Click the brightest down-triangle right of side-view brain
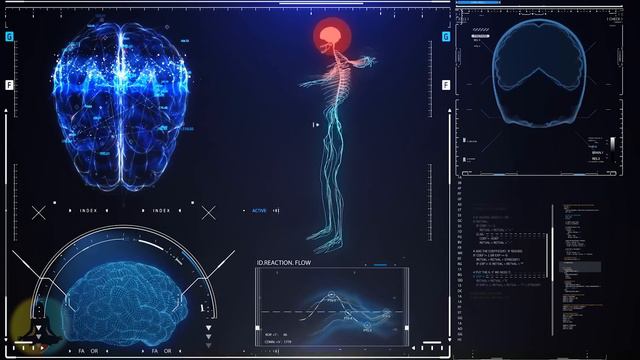Viewport: 640px width, 360px height. [209, 328]
